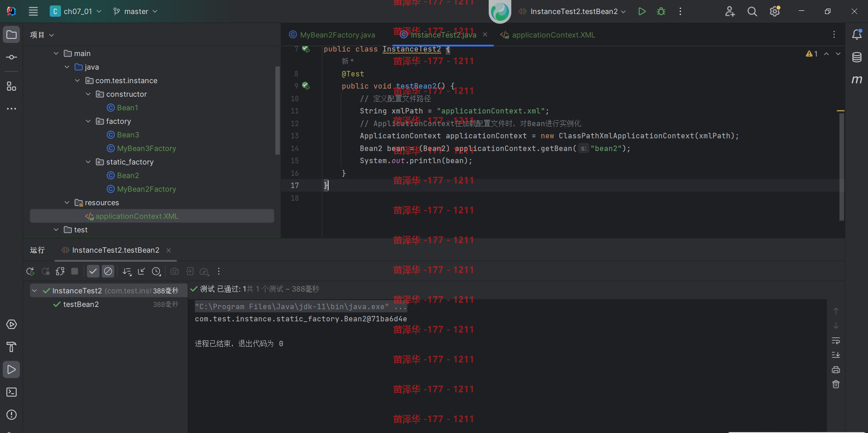
Task: Stop the running process square button
Action: click(75, 271)
